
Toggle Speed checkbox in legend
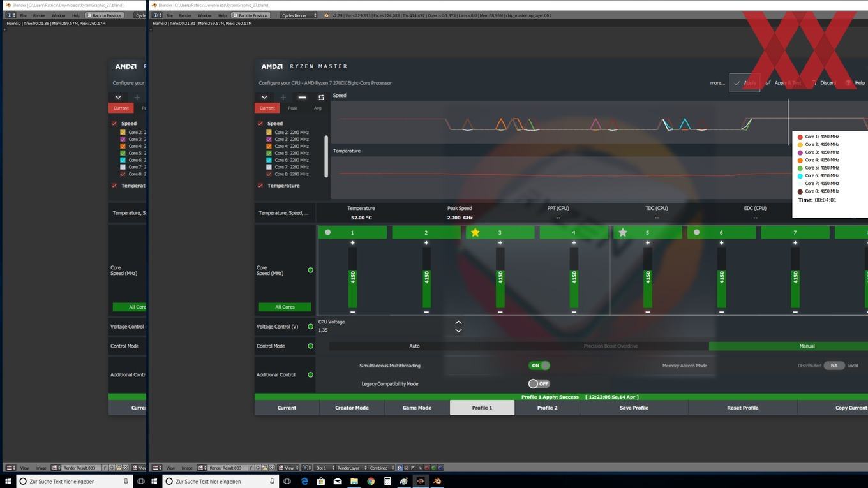(260, 123)
